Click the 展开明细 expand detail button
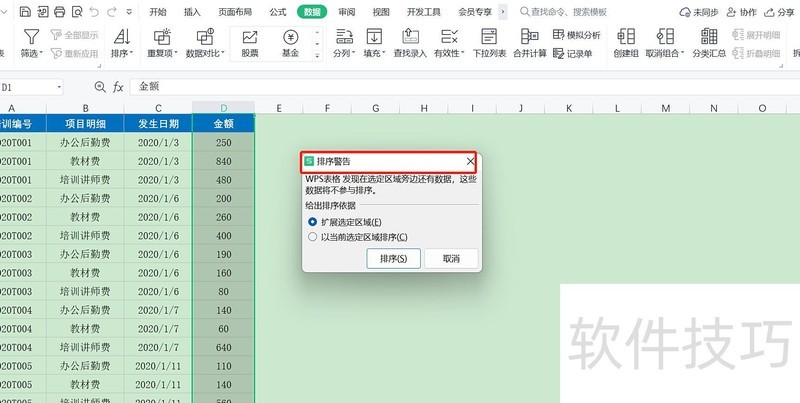This screenshot has height=403, width=800. [756, 35]
